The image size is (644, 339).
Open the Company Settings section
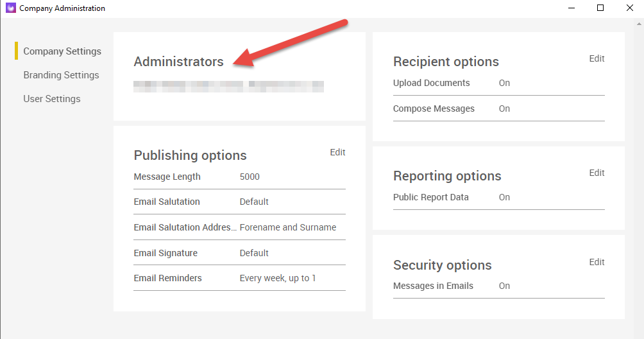click(62, 51)
